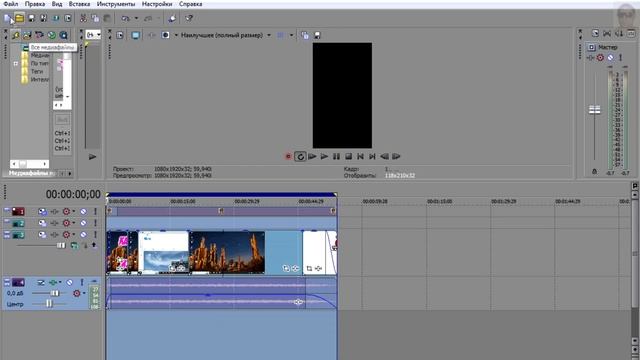Toggle loop playback button
This screenshot has width=640, height=360.
click(300, 156)
